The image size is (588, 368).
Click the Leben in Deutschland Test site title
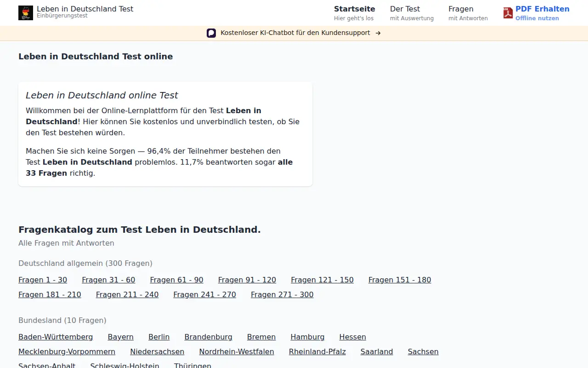pos(85,9)
